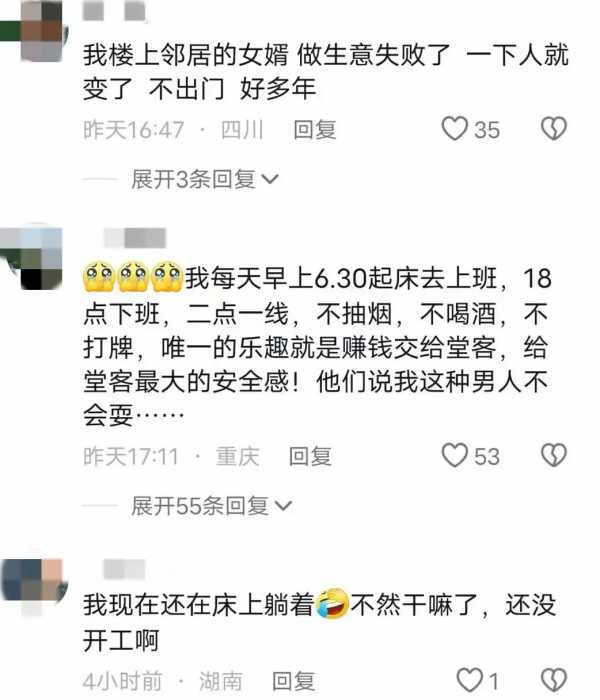Reply to the 昨天16:47 四川 comment
Viewport: 600px width, 700px height.
click(x=315, y=130)
